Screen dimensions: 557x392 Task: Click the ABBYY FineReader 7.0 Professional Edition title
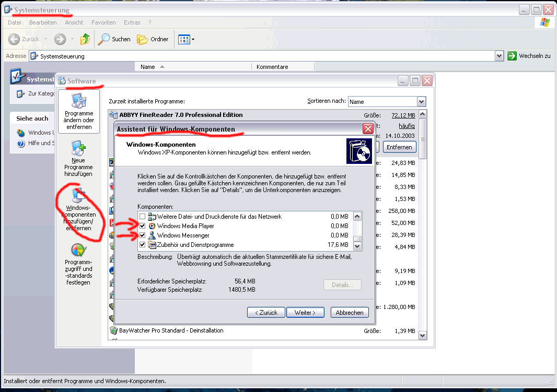(181, 115)
